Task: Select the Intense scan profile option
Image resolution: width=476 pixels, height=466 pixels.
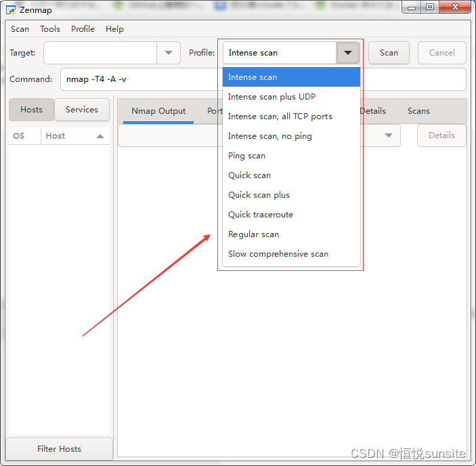Action: pos(291,77)
